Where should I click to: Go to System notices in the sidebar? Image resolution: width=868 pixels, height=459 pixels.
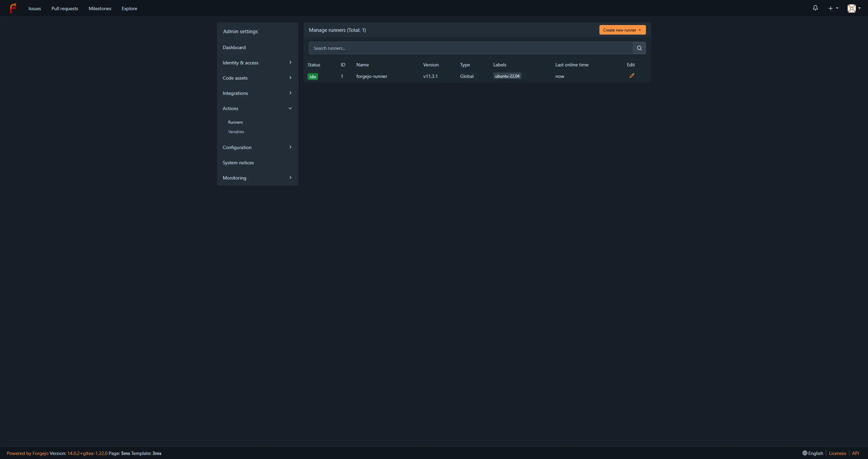click(x=238, y=162)
